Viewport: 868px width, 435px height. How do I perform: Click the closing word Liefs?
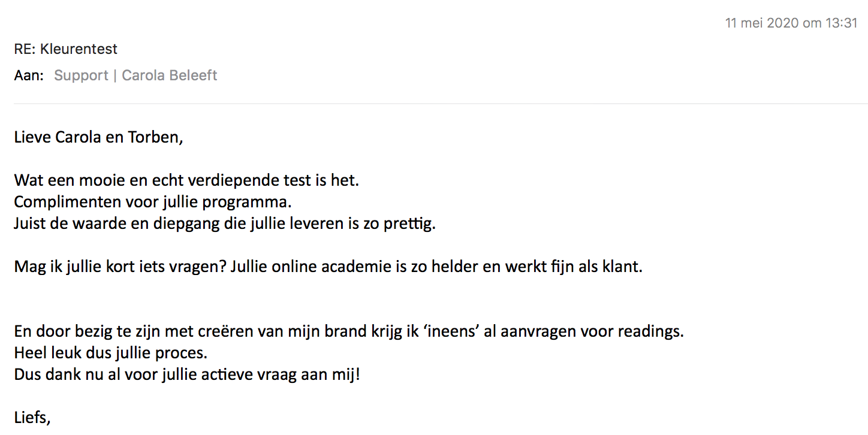pyautogui.click(x=32, y=418)
